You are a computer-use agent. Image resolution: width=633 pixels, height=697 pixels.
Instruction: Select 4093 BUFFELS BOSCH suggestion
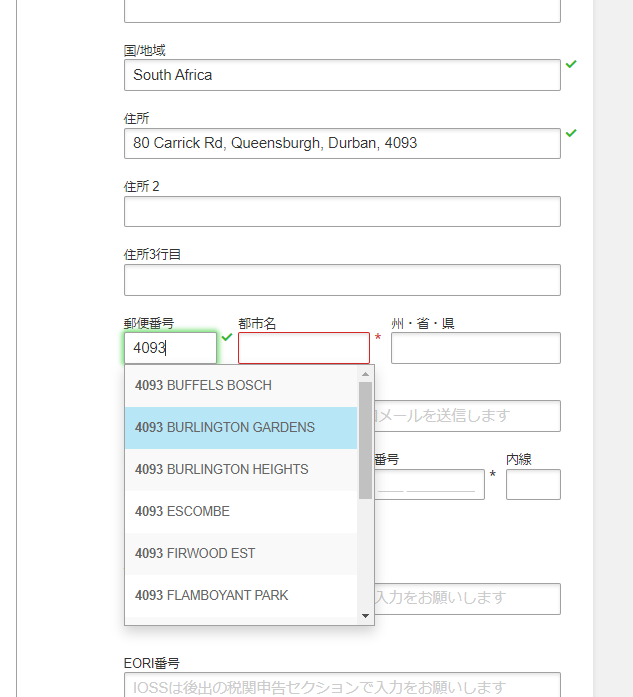click(x=240, y=385)
